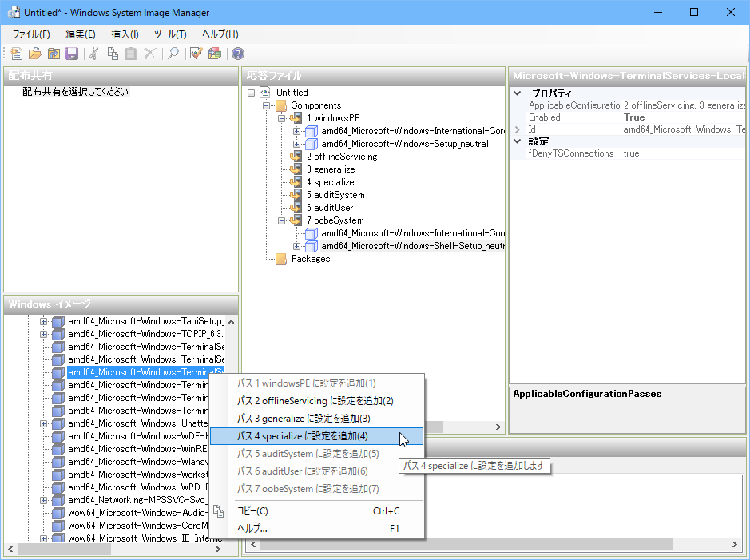
Task: Click right arrow of answer file horizontal scrollbar
Action: pyautogui.click(x=498, y=427)
